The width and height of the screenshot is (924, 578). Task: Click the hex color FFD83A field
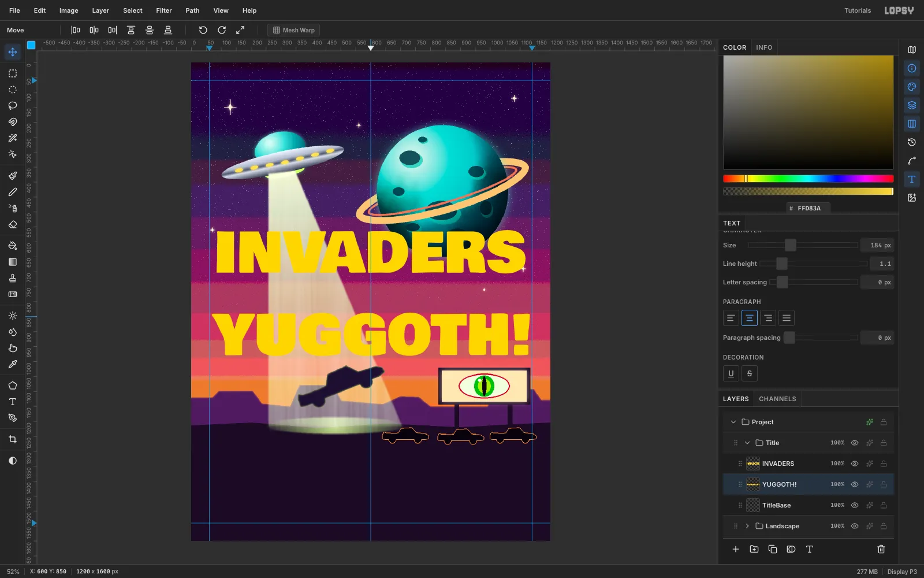click(808, 208)
